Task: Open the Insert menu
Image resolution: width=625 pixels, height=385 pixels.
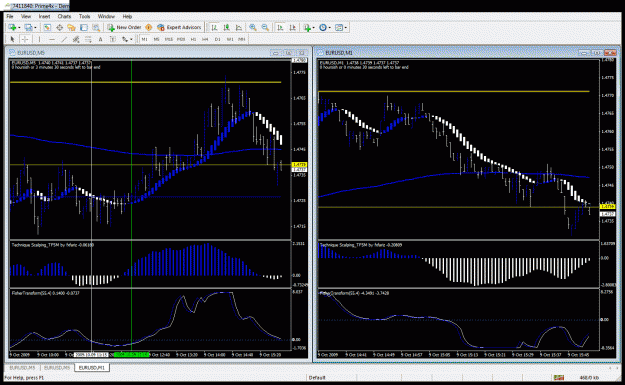Action: [x=44, y=16]
